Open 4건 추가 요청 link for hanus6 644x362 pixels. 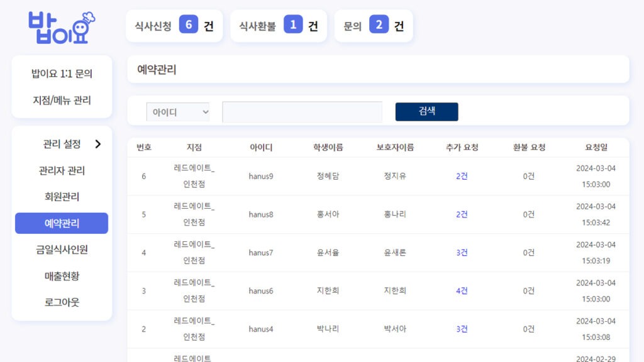[x=462, y=291]
